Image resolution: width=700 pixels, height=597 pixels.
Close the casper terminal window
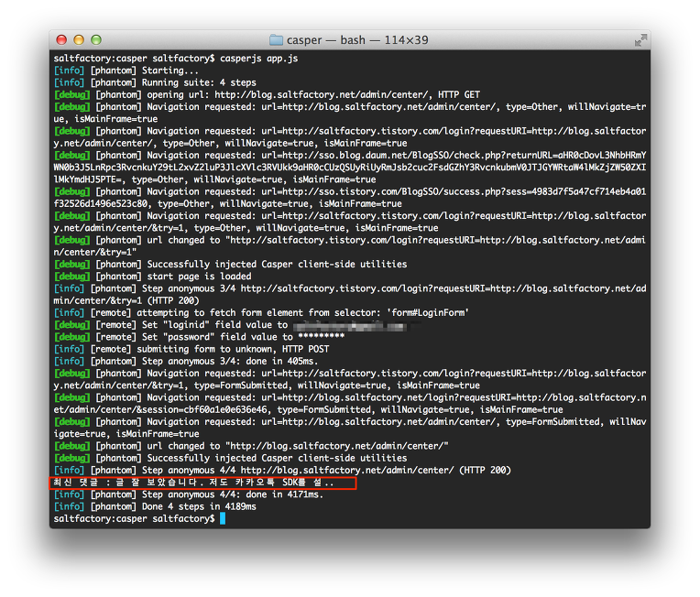pos(61,39)
